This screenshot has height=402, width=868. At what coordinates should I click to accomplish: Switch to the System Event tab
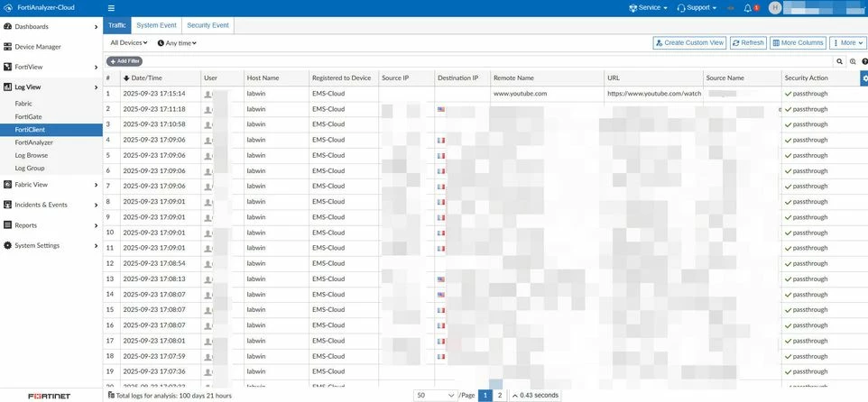(156, 25)
